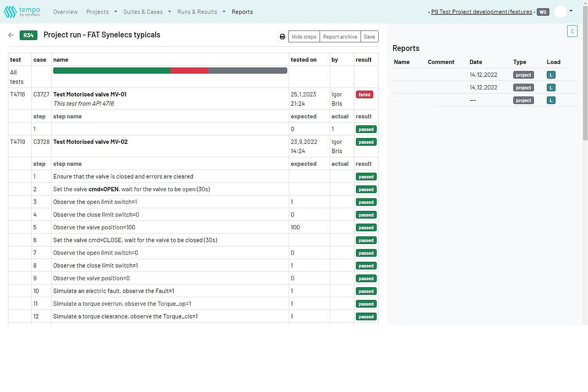This screenshot has height=392, width=588.
Task: Click the Project run - FAT Synelecs typicals title
Action: pos(102,35)
